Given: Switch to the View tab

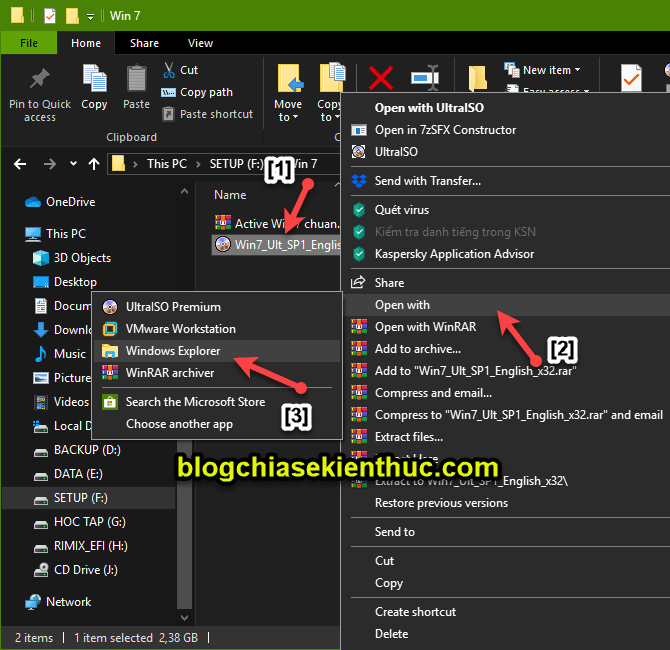Looking at the screenshot, I should point(200,43).
